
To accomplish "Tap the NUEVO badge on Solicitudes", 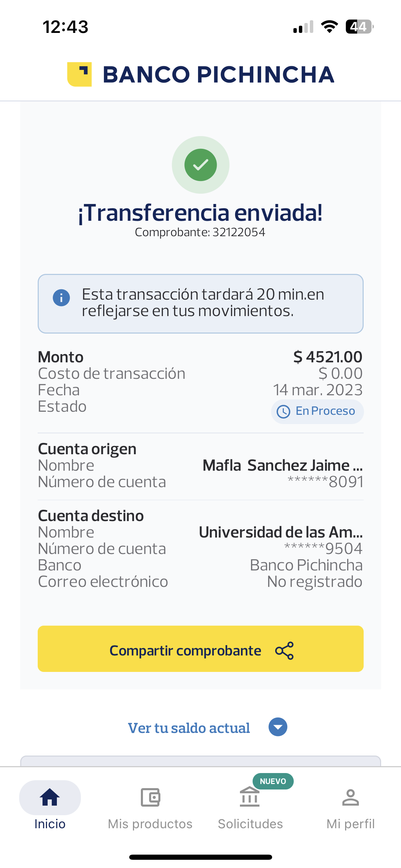I will click(x=273, y=781).
